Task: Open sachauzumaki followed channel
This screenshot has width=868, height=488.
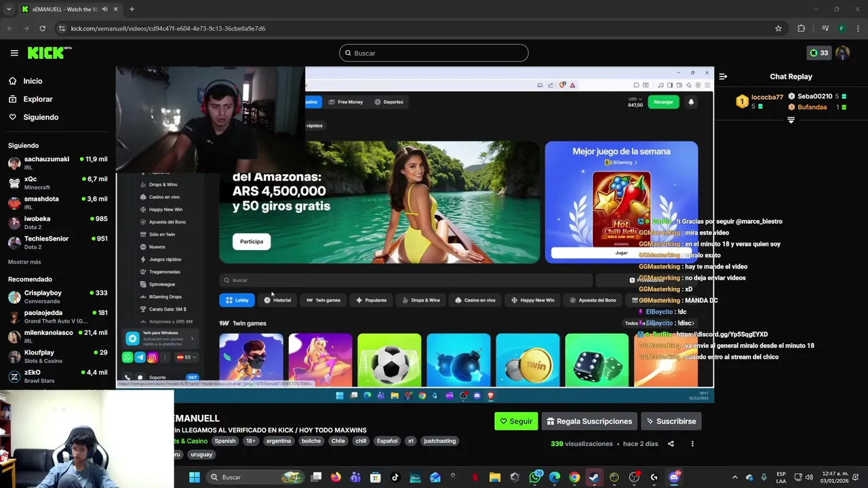Action: click(x=58, y=163)
